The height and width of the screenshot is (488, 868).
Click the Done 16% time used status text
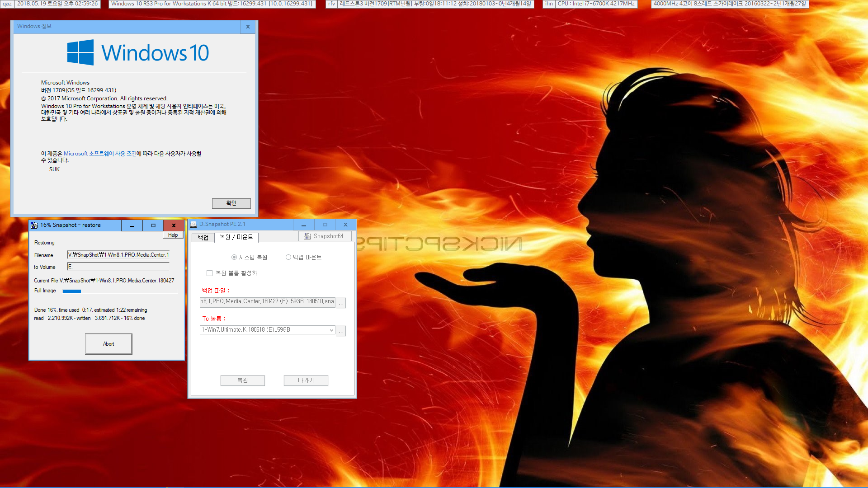(x=90, y=310)
